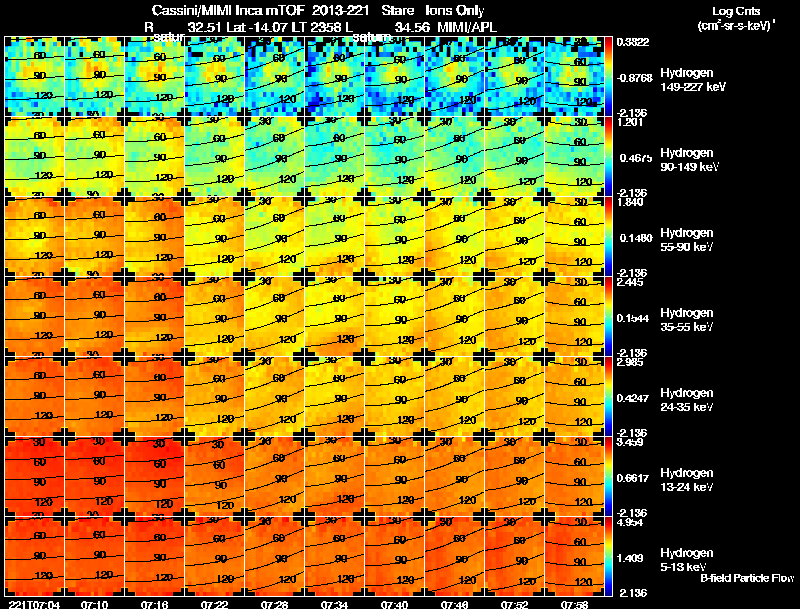Click the 'Hydrogen 35-55 keV' row label
This screenshot has width=800, height=609.
pos(687,320)
